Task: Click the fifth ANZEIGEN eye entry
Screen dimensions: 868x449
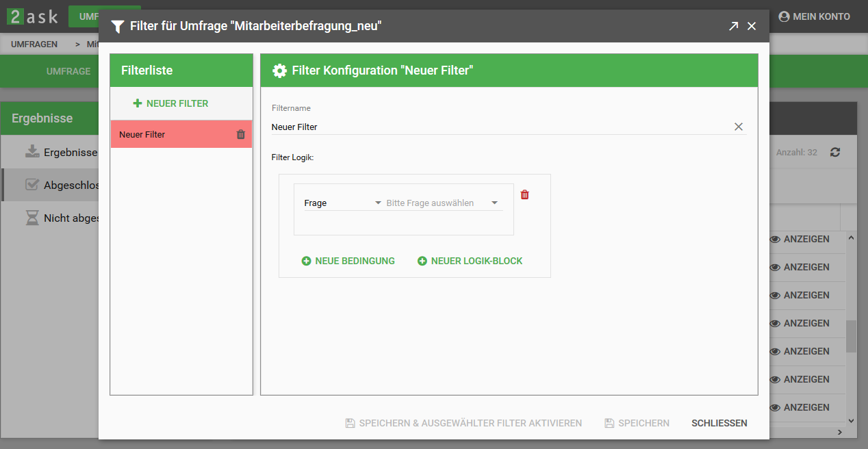Action: [x=800, y=351]
